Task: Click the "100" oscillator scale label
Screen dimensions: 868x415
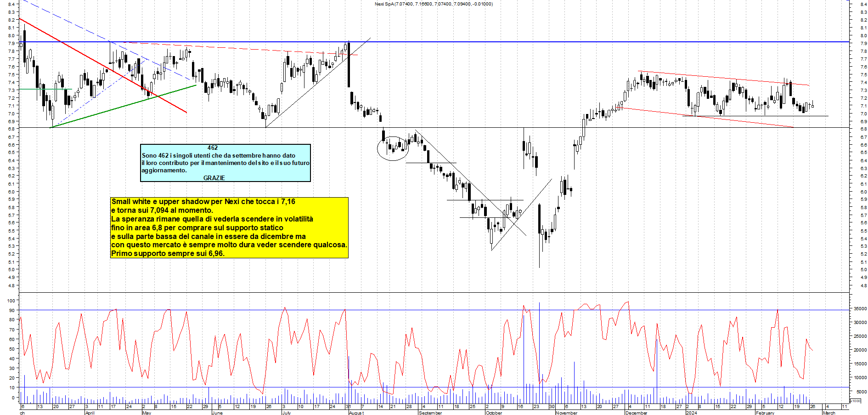Action: (x=11, y=301)
